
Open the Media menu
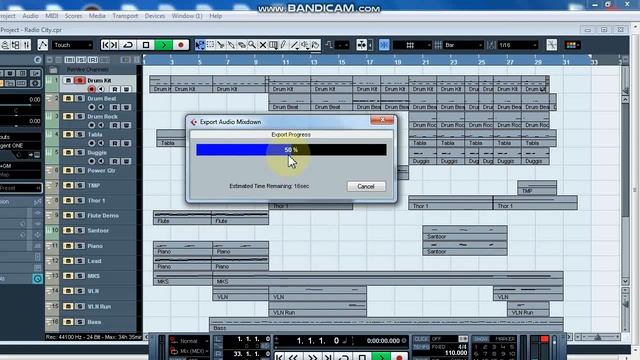(x=97, y=16)
